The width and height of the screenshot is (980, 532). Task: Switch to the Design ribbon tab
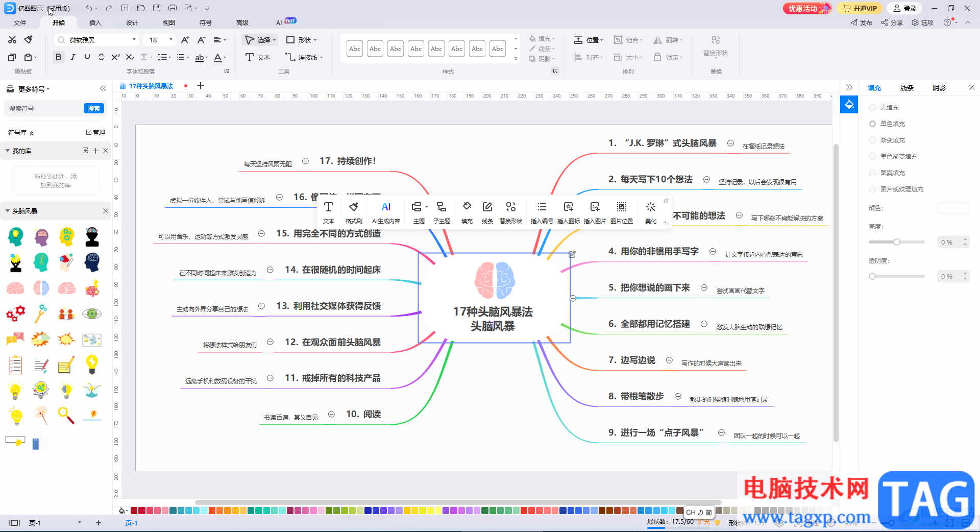coord(132,22)
